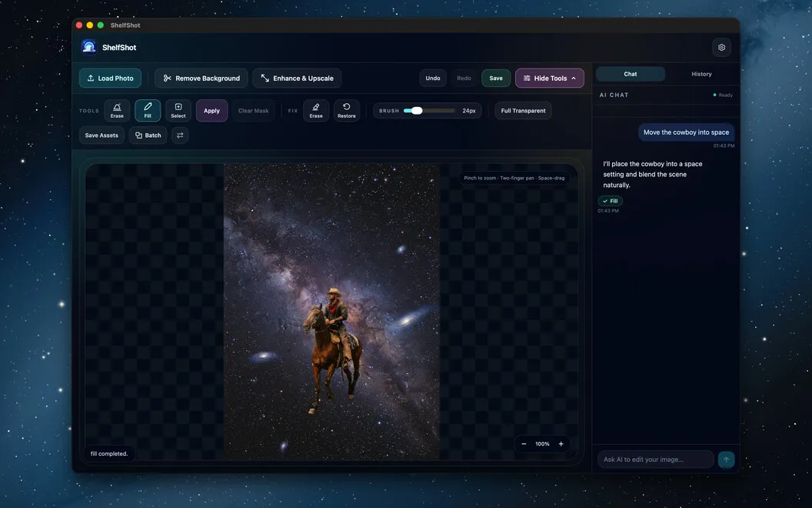Screen dimensions: 812x508
Task: Select the Fill pen tool
Action: (x=148, y=110)
